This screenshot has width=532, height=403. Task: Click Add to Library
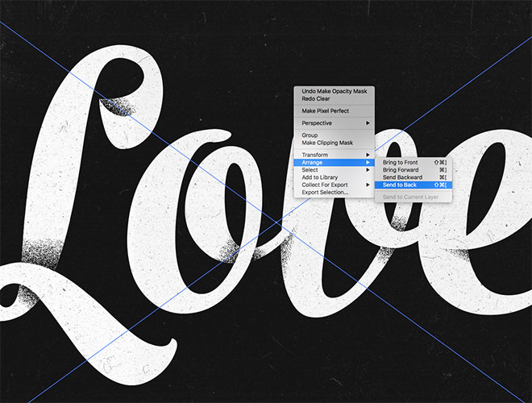[x=334, y=177]
